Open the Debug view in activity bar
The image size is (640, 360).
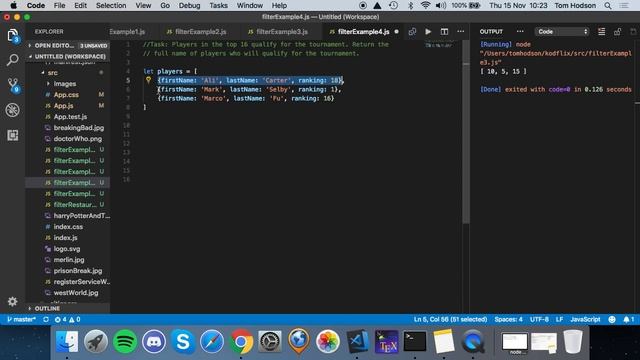13,110
